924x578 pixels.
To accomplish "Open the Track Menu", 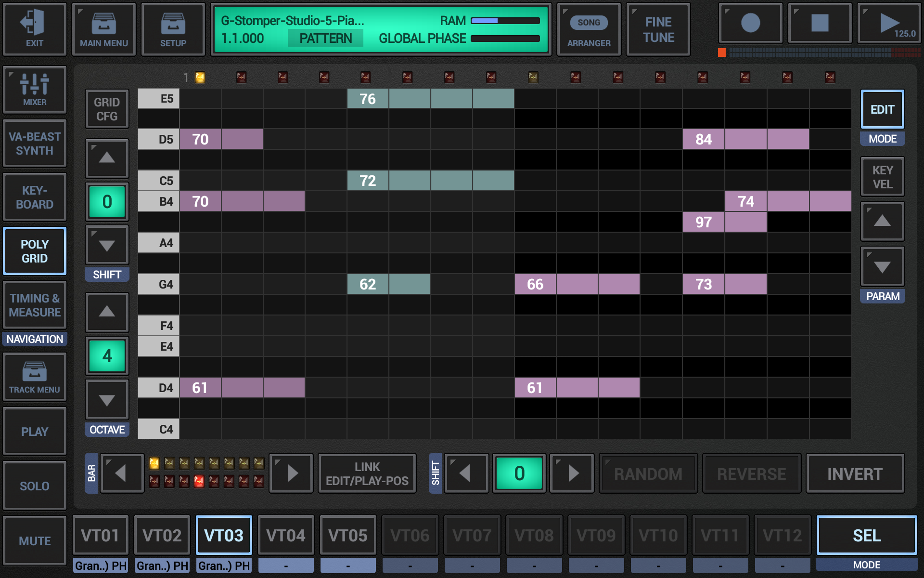I will click(34, 377).
